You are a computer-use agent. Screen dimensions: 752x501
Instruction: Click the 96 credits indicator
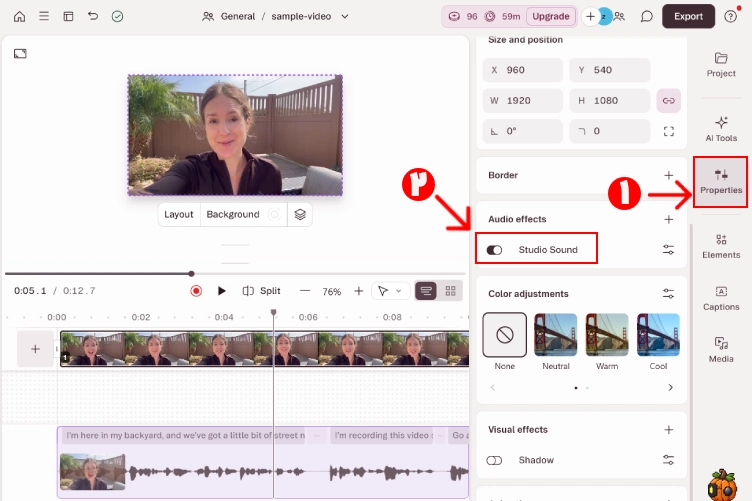point(463,16)
